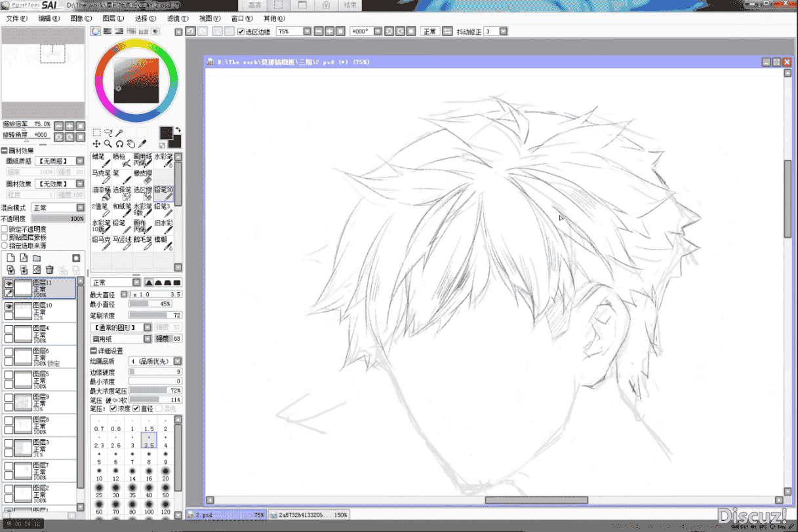Screen dimensions: 798x532
Task: Hide 图层10 with its eye icon
Action: [x=9, y=307]
